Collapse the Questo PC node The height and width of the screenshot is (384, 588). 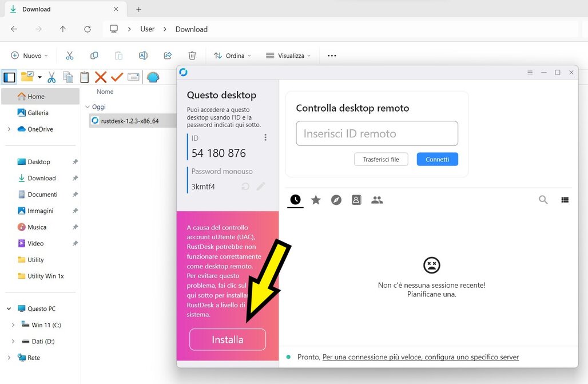coord(9,308)
